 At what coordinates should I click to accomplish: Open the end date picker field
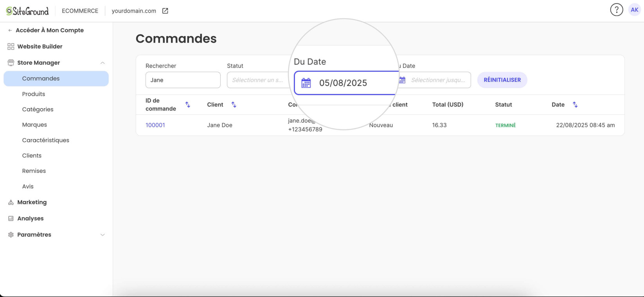click(434, 80)
